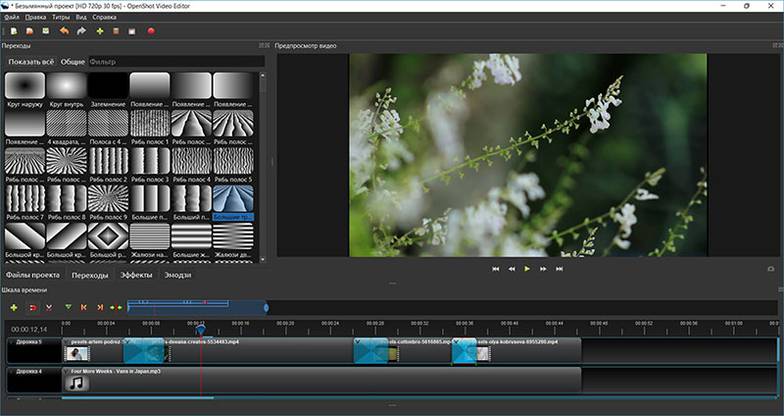784x416 pixels.
Task: Select the Рябь полос 1 transition
Action: click(x=150, y=128)
